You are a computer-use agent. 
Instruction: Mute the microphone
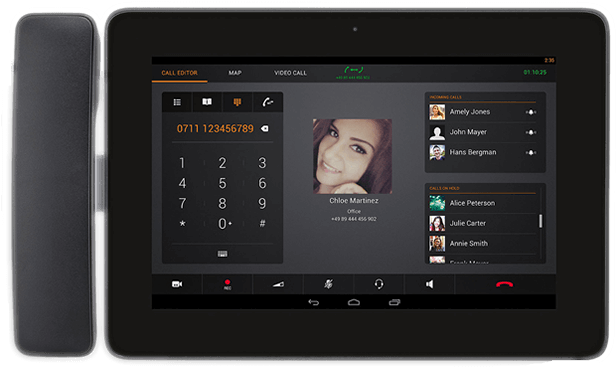pos(328,284)
